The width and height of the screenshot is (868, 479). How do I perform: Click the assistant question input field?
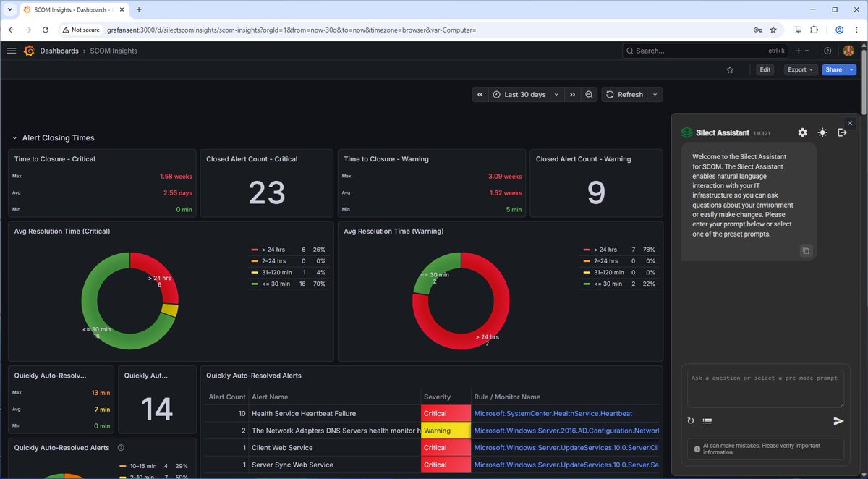(765, 389)
